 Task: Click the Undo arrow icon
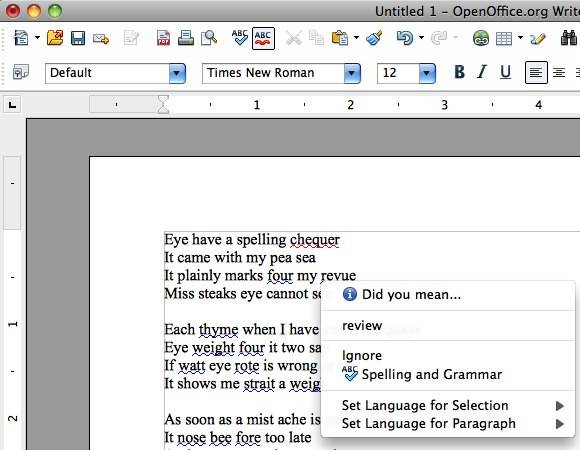pyautogui.click(x=405, y=38)
